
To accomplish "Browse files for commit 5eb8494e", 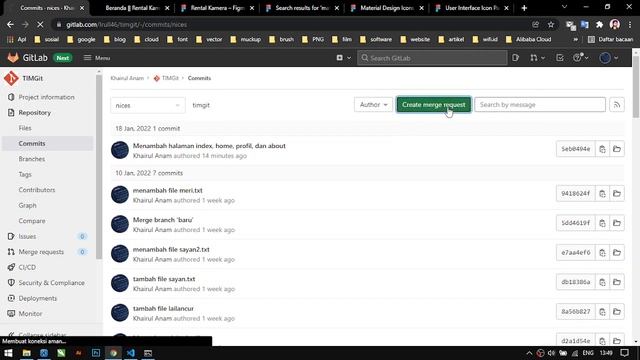I will (617, 149).
